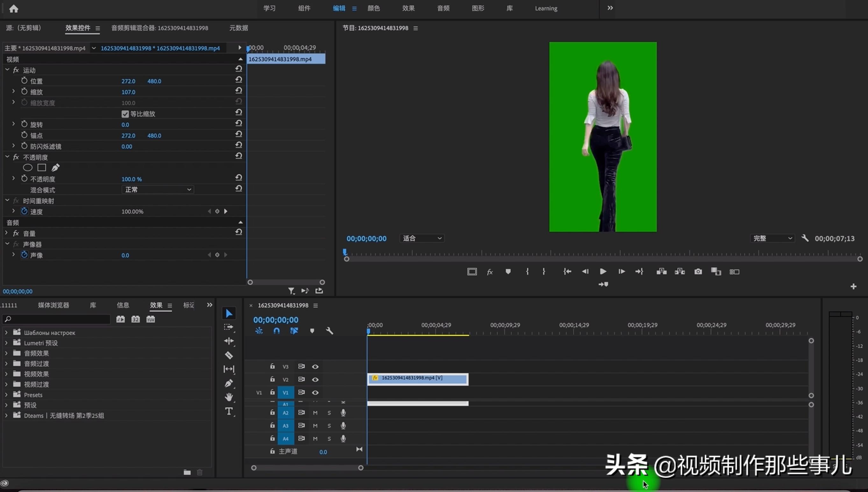Switch to the 颜色 workspace tab

(x=373, y=8)
